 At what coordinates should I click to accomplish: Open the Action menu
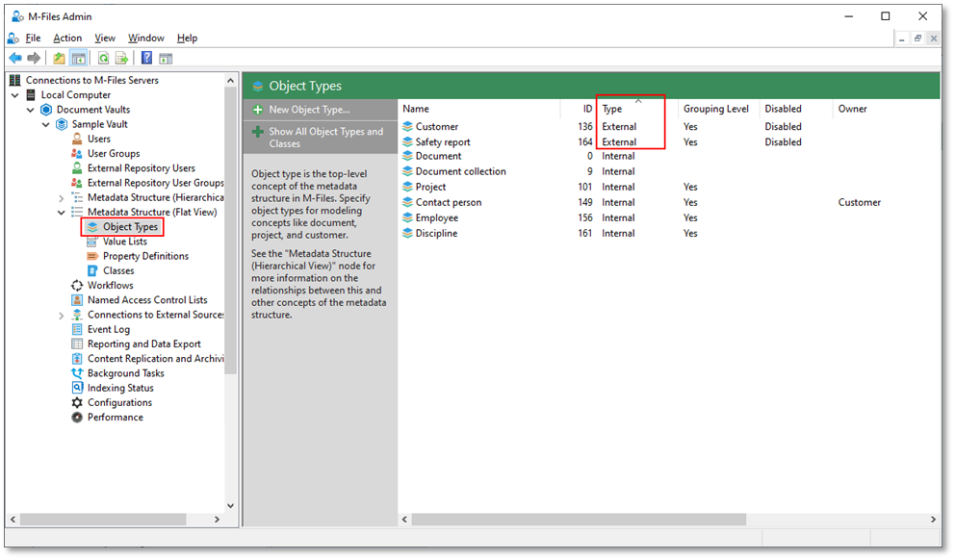[x=67, y=38]
